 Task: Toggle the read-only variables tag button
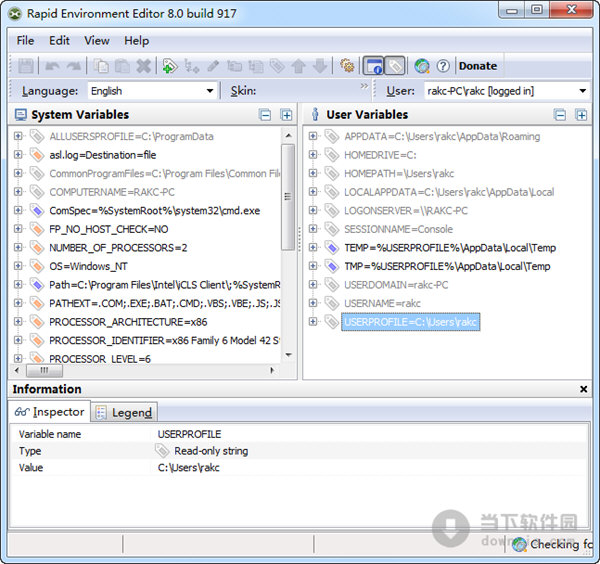395,66
